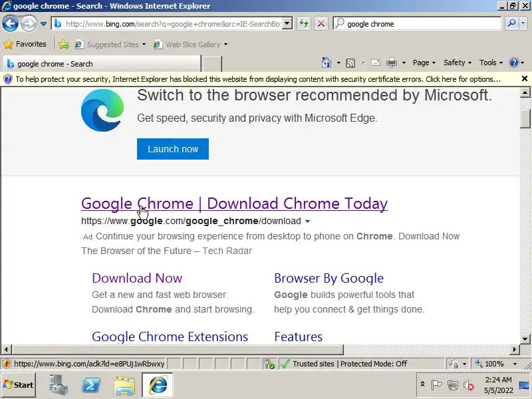Open the Browser By Google link
This screenshot has width=532, height=399.
point(329,278)
